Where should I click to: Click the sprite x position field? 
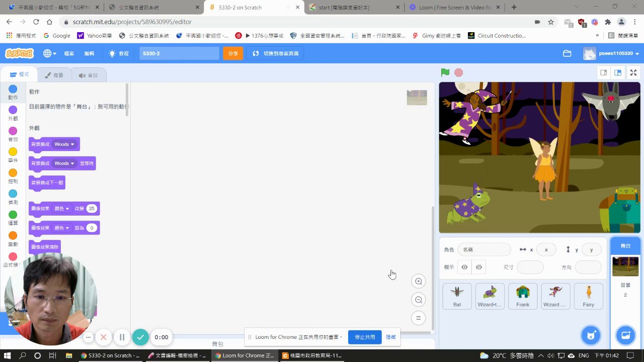pos(546,250)
